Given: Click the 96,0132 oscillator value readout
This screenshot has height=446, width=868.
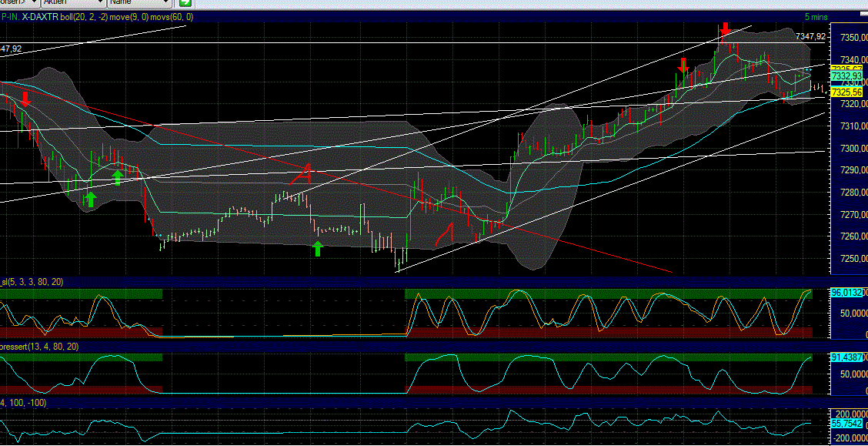Looking at the screenshot, I should coord(846,293).
